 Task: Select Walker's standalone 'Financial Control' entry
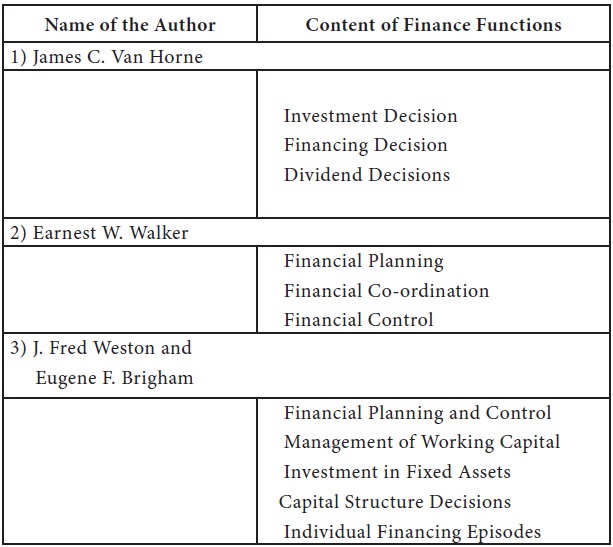tap(358, 320)
